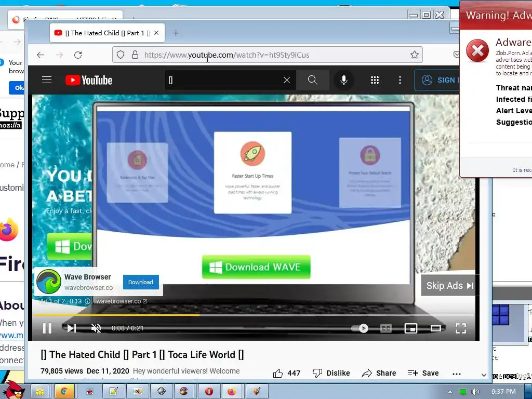Open YouTube settings three-dot menu

400,80
